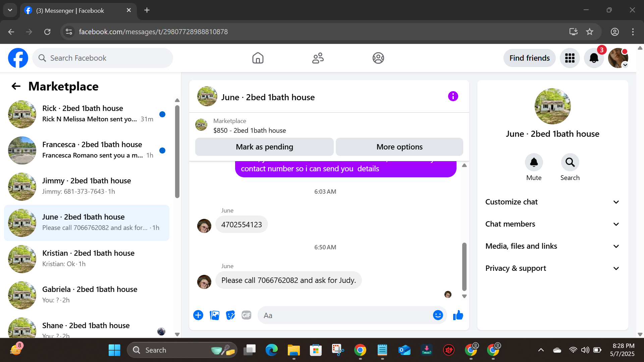Click the attach photo icon
This screenshot has height=362, width=644.
pyautogui.click(x=214, y=315)
